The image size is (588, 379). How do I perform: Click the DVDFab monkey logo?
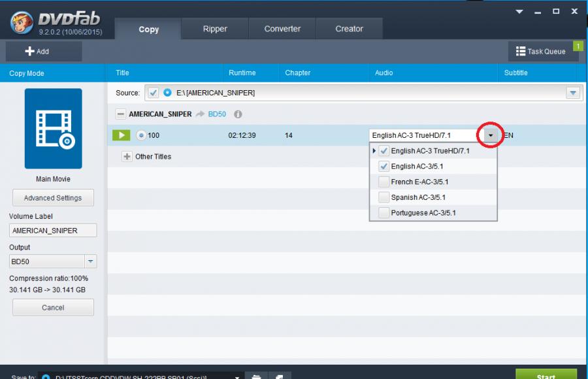[x=22, y=23]
